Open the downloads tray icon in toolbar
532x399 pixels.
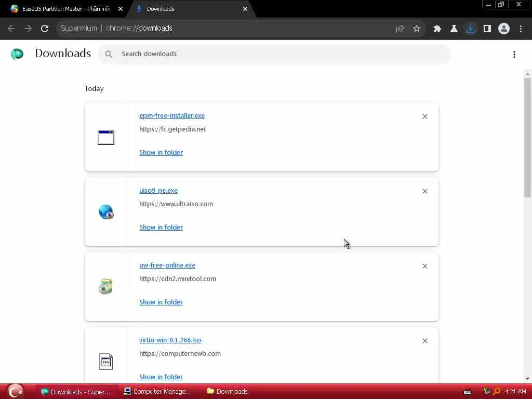pos(470,29)
